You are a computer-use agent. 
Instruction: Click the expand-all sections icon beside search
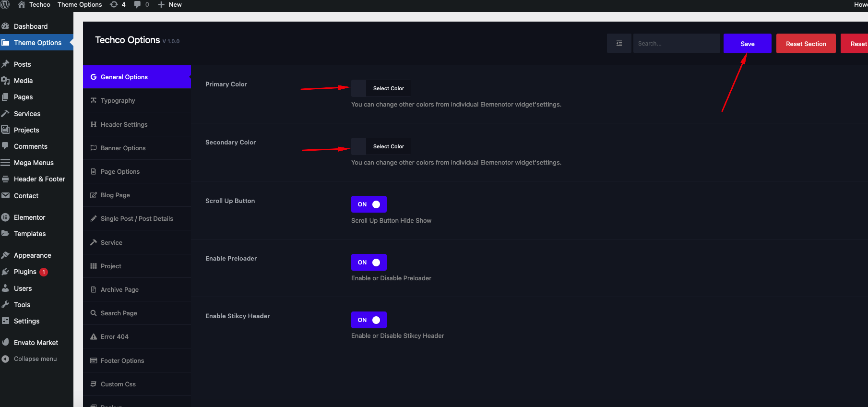pos(619,43)
